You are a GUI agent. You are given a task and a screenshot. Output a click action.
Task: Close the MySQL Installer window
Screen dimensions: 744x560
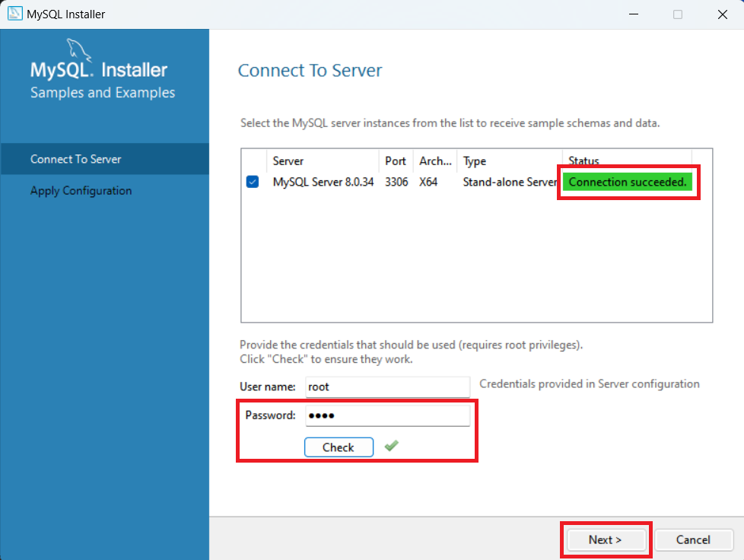click(x=722, y=14)
